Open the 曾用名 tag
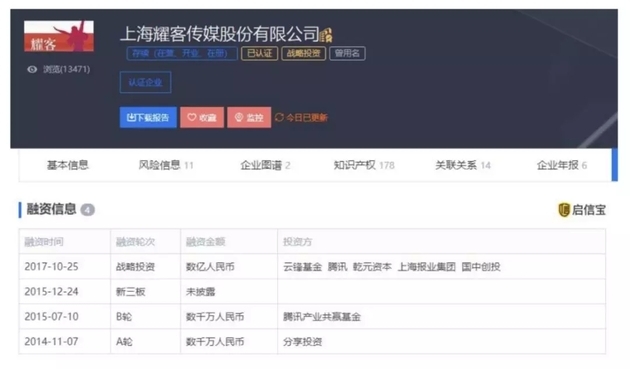Screen dimensions: 630x369 [347, 53]
